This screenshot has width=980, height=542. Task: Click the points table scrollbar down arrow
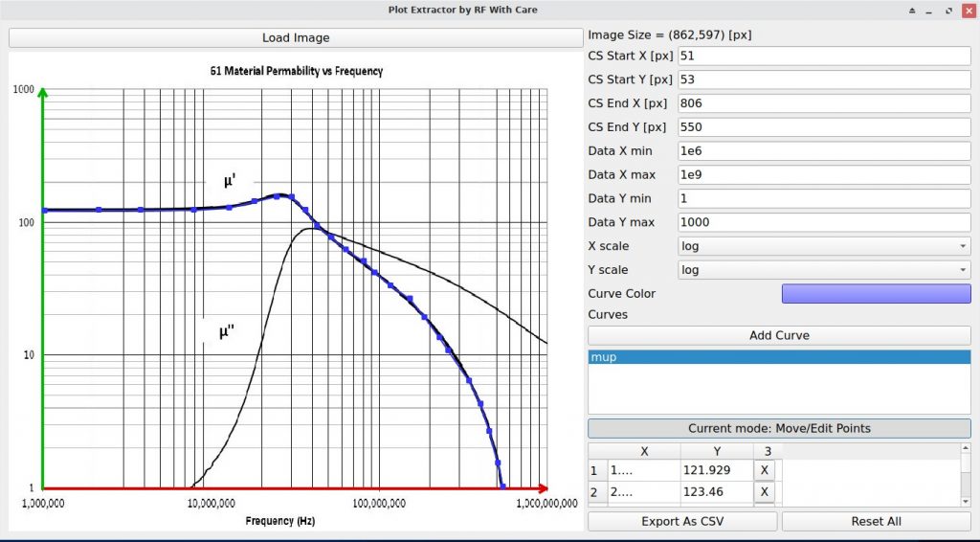click(x=965, y=501)
